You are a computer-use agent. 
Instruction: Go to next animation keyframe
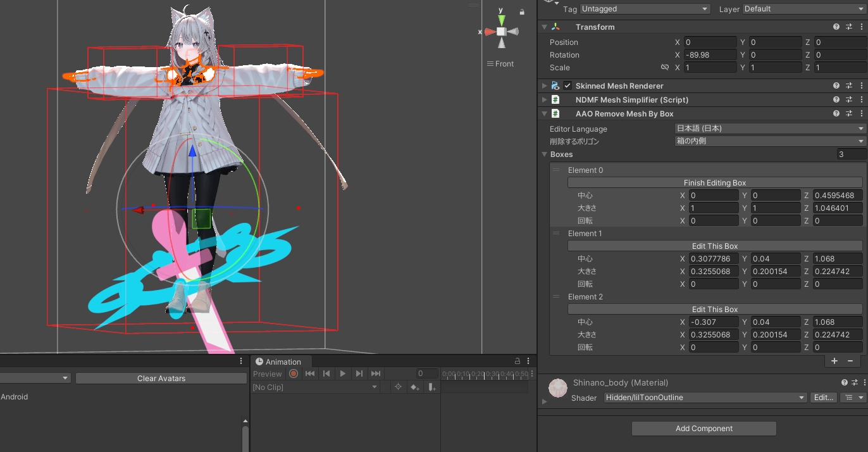pyautogui.click(x=359, y=374)
